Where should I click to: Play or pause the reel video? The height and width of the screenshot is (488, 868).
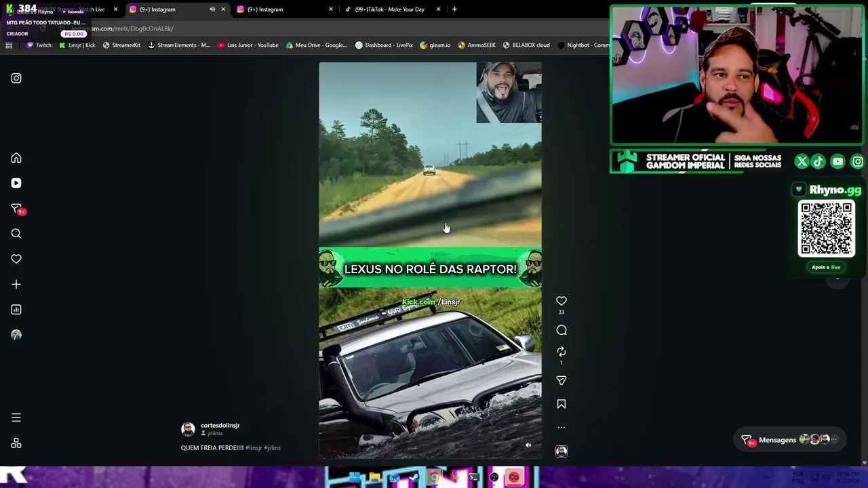(x=430, y=261)
